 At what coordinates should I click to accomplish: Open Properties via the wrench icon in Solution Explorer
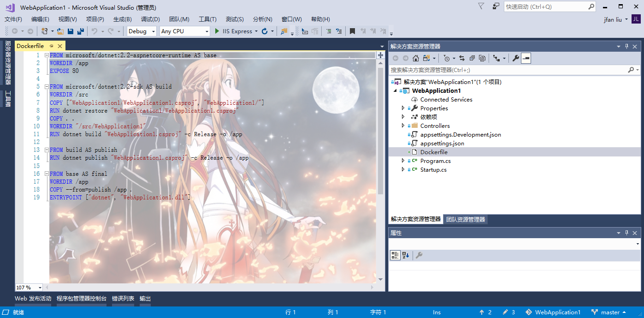pyautogui.click(x=516, y=58)
